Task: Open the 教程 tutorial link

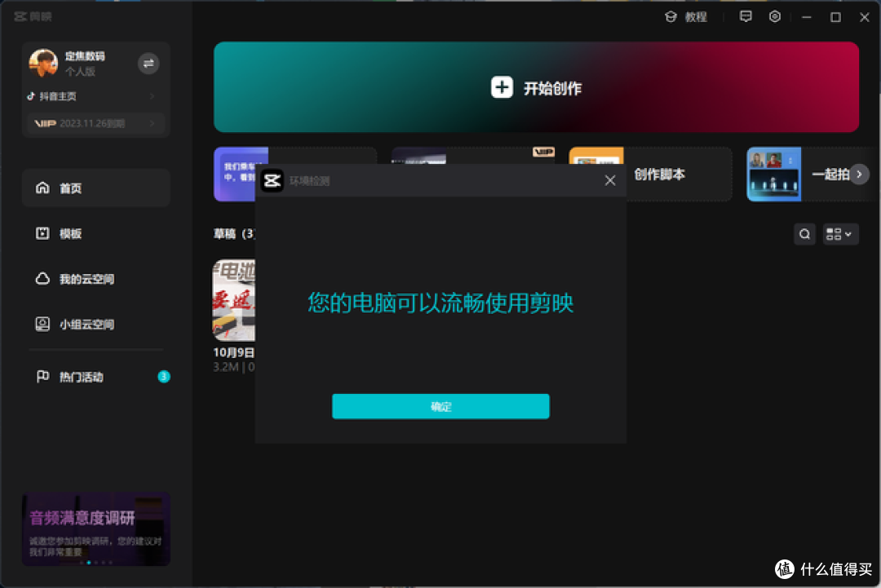Action: coord(685,17)
